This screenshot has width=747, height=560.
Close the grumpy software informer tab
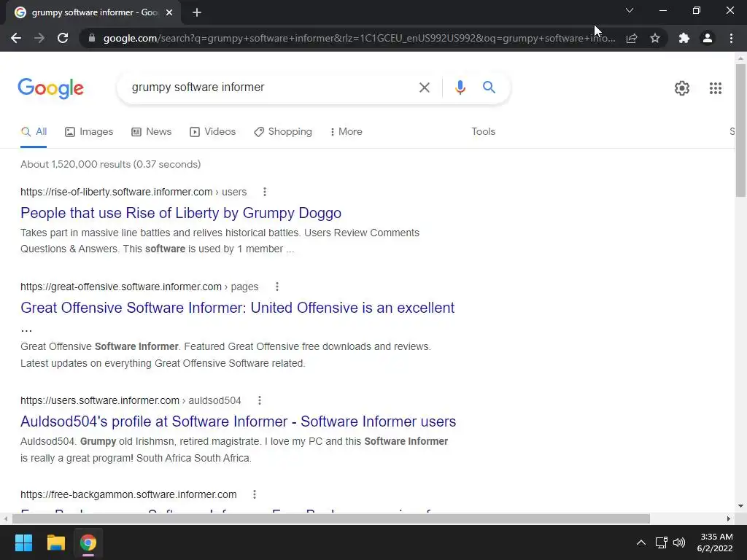coord(169,13)
